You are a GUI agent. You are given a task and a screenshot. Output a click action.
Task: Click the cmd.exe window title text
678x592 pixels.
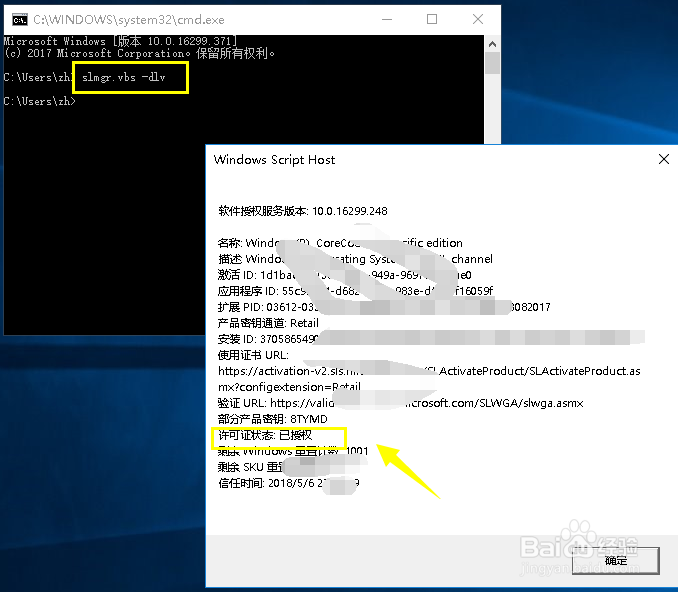[129, 19]
